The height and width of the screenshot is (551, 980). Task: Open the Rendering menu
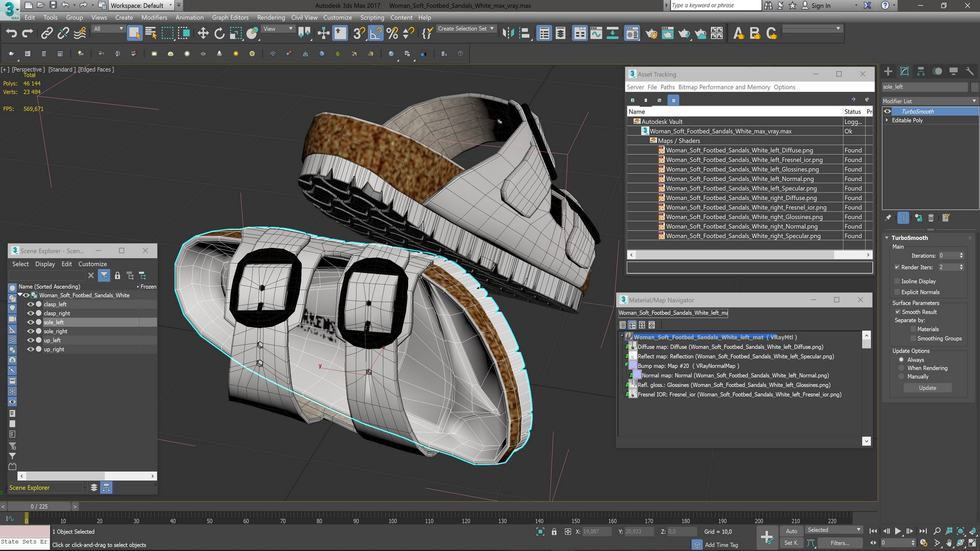point(271,17)
